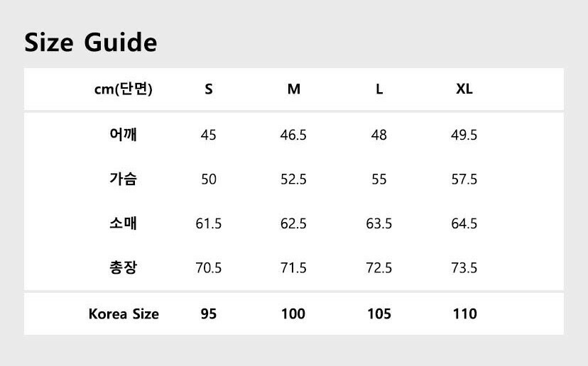The image size is (588, 366).
Task: Click shoulder value 46.5 for M
Action: (x=293, y=135)
